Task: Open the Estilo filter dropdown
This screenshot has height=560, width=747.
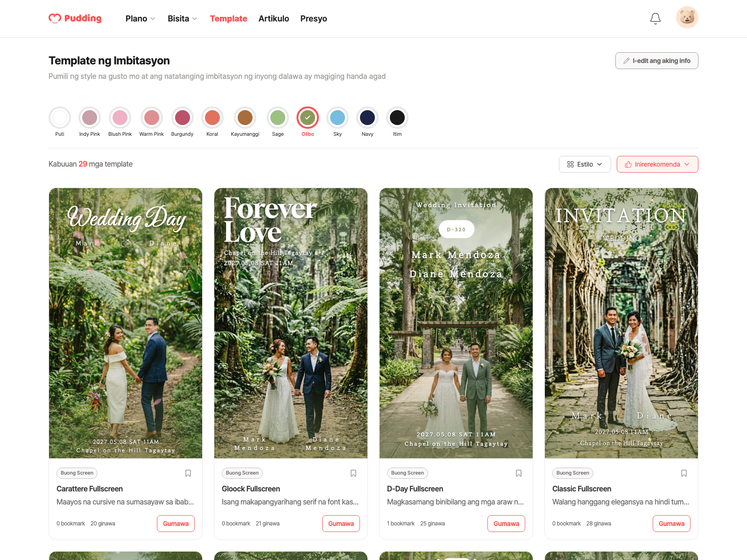Action: coord(585,164)
